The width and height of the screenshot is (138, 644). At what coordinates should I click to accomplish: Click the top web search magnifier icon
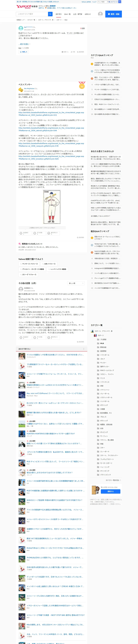point(120,2)
